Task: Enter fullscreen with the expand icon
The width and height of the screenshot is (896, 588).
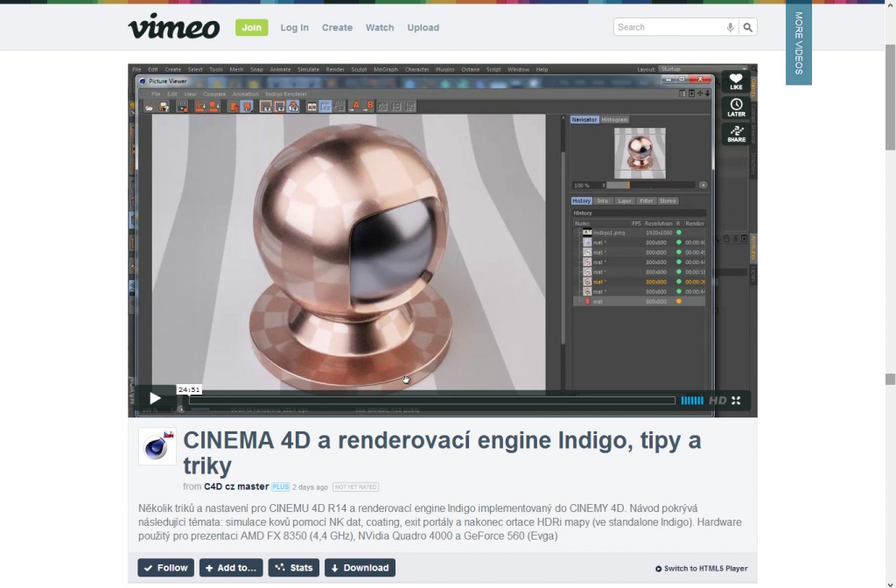Action: tap(736, 401)
